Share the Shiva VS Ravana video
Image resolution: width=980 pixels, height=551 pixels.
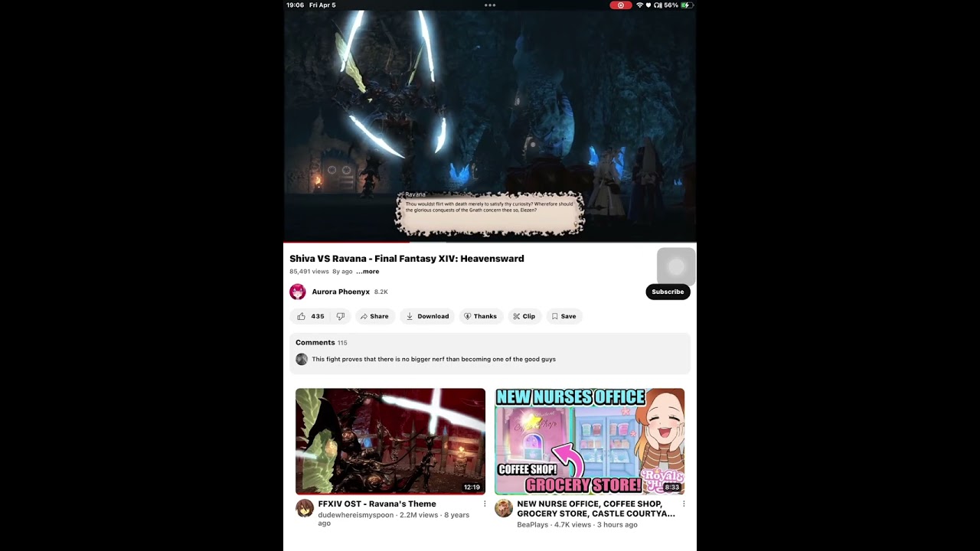click(374, 316)
